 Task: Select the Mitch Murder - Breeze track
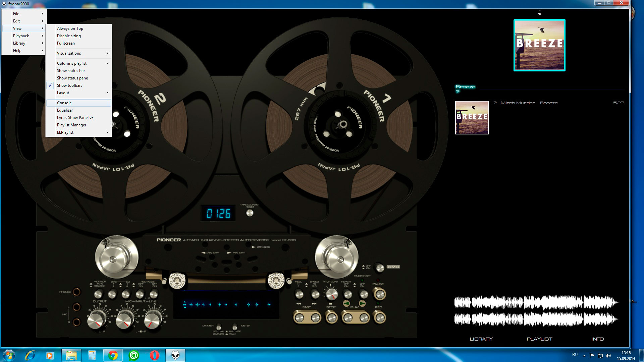529,103
